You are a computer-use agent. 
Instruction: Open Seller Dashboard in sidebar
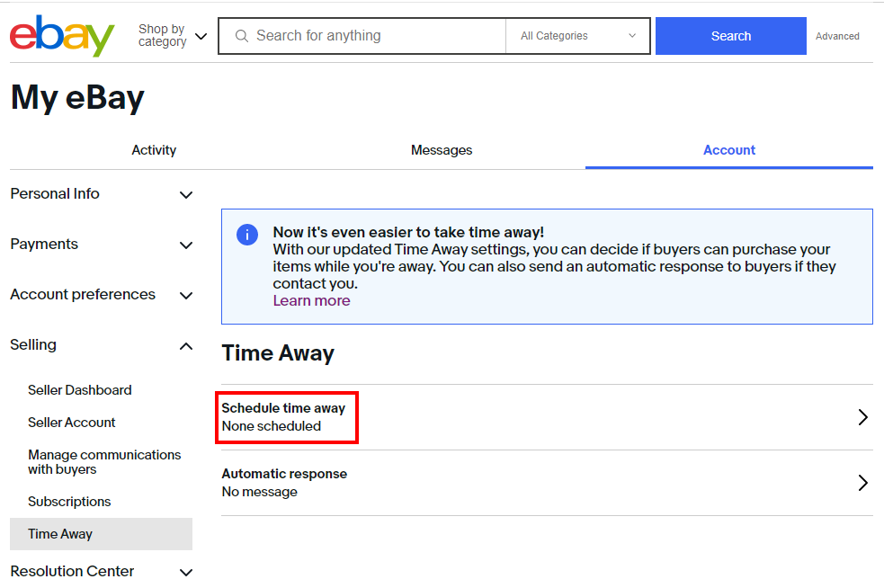pos(79,390)
